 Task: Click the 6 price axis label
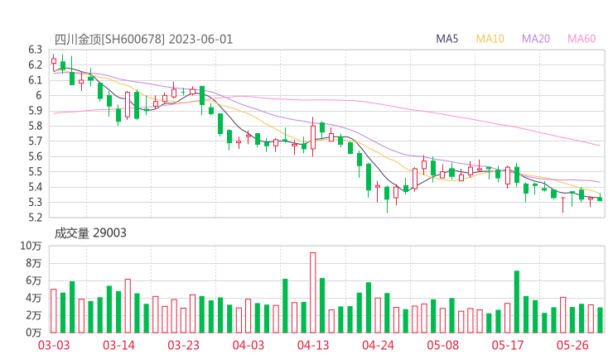(x=38, y=95)
